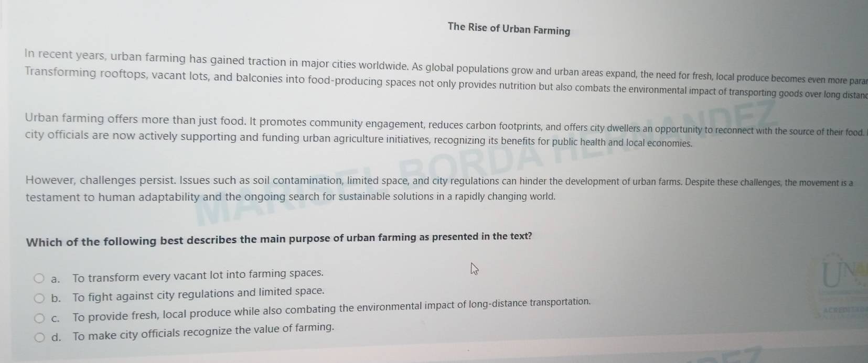Pick the radio button for option d
The width and height of the screenshot is (868, 363).
[x=40, y=337]
